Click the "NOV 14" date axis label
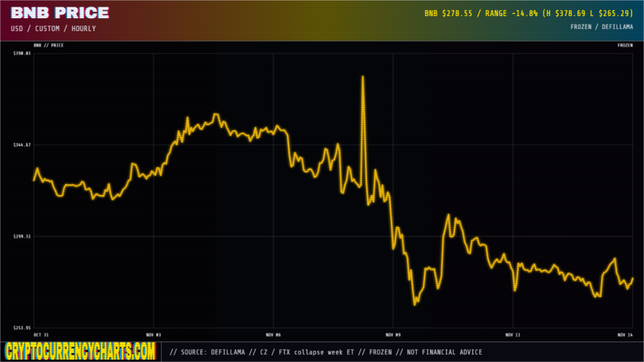 [625, 335]
